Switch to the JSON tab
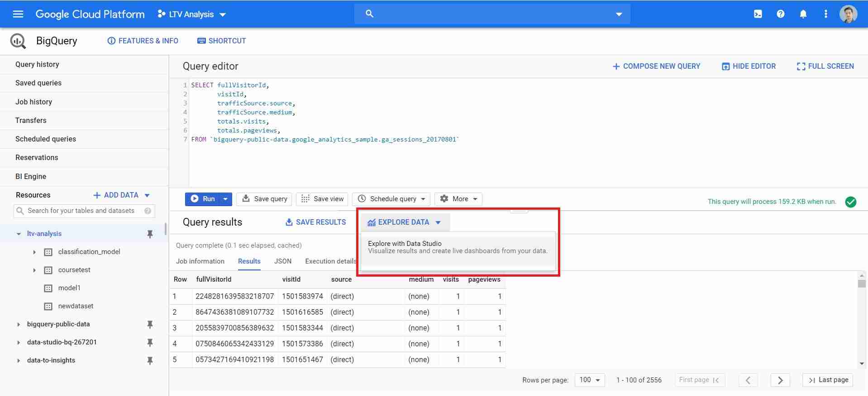868x396 pixels. point(283,261)
